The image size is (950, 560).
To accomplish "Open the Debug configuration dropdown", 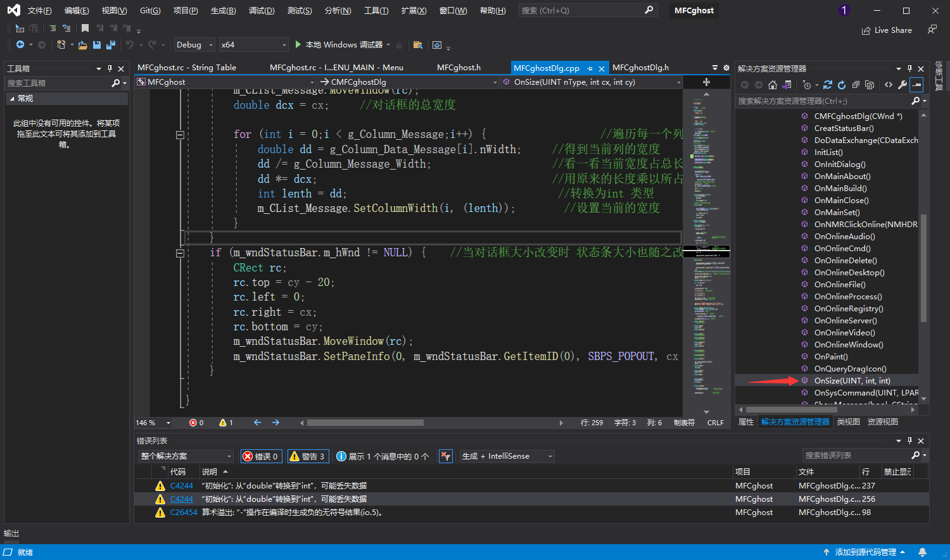I will [194, 45].
